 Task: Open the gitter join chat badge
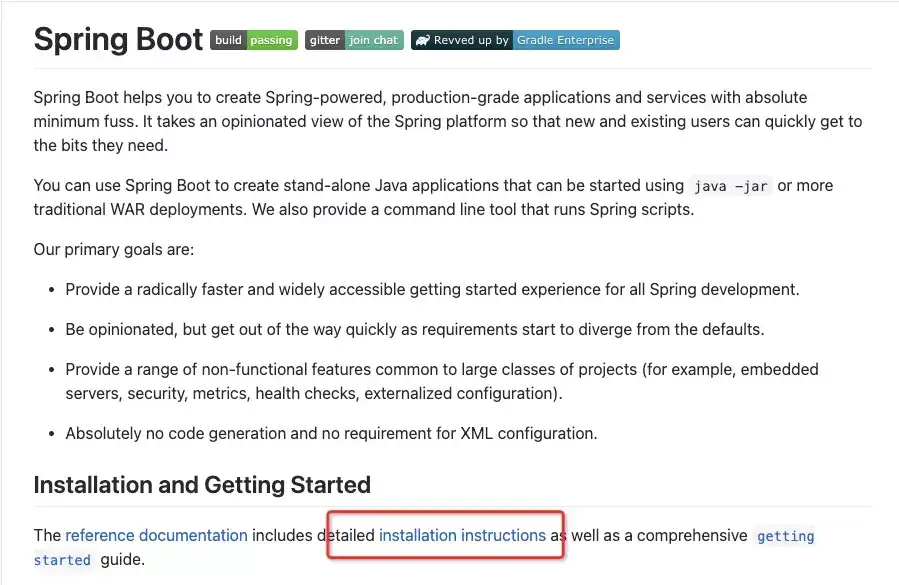point(354,40)
